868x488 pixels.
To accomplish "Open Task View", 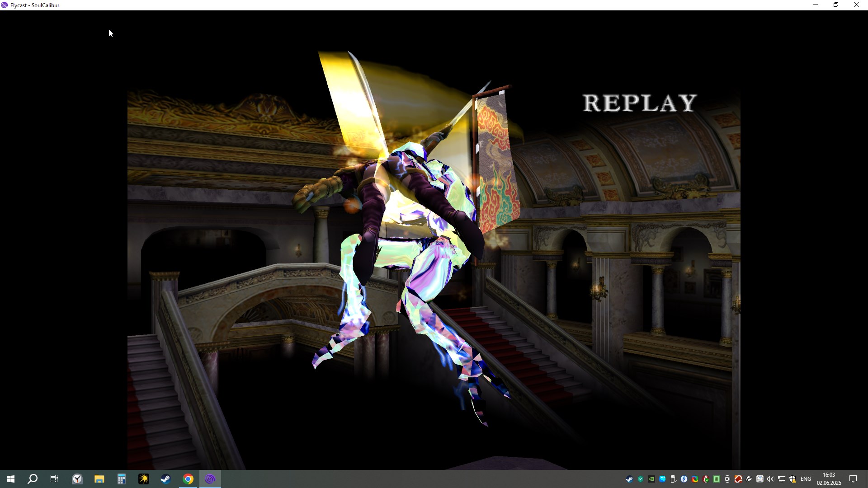I will tap(54, 479).
